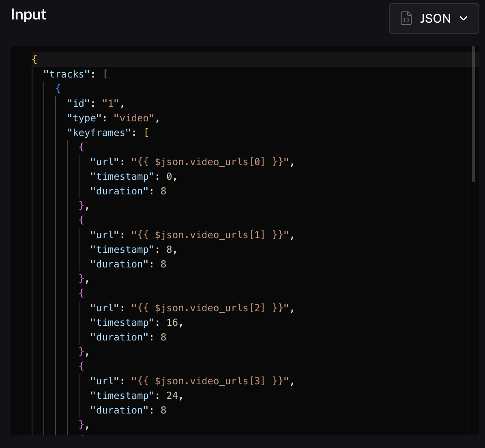Click the video_urls[2] expression
The height and width of the screenshot is (448, 485).
pos(210,308)
